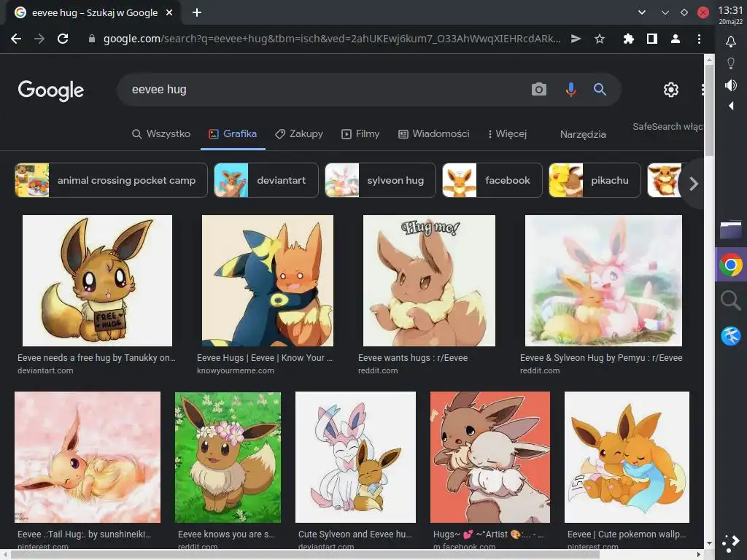Open the Wiadomości tab
747x560 pixels.
434,134
